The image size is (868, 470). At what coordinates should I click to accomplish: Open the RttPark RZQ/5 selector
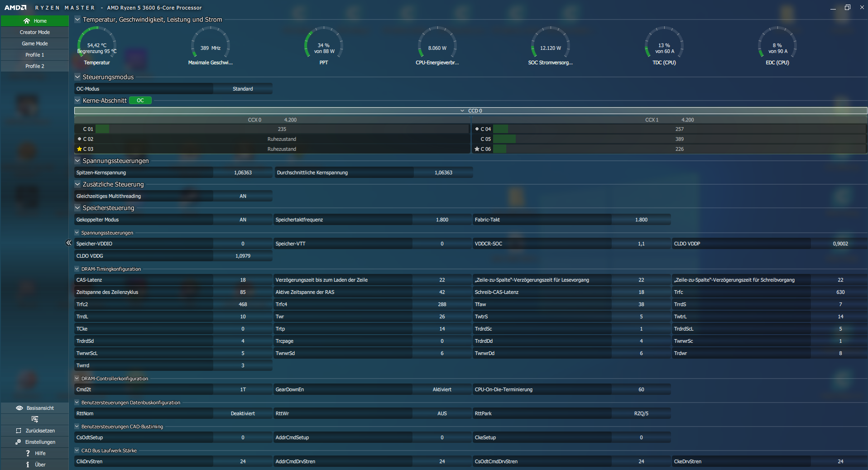tap(641, 413)
